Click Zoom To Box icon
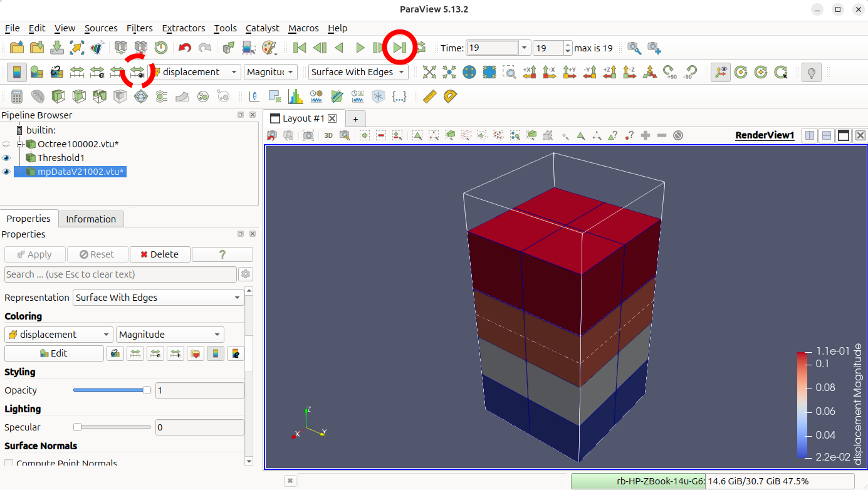Image resolution: width=868 pixels, height=490 pixels. pos(510,72)
